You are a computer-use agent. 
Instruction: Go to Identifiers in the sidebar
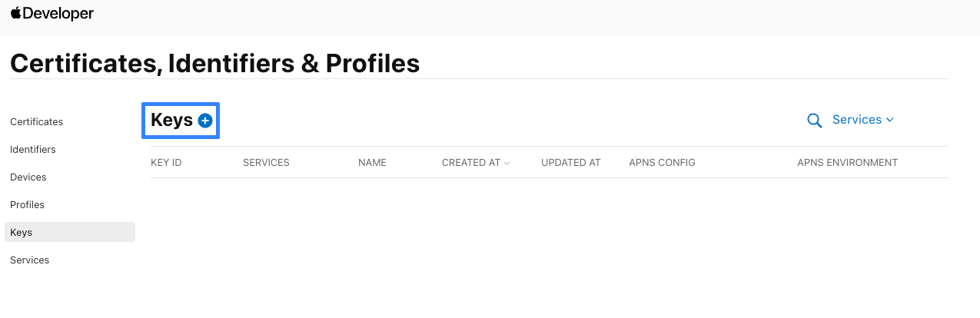(33, 150)
